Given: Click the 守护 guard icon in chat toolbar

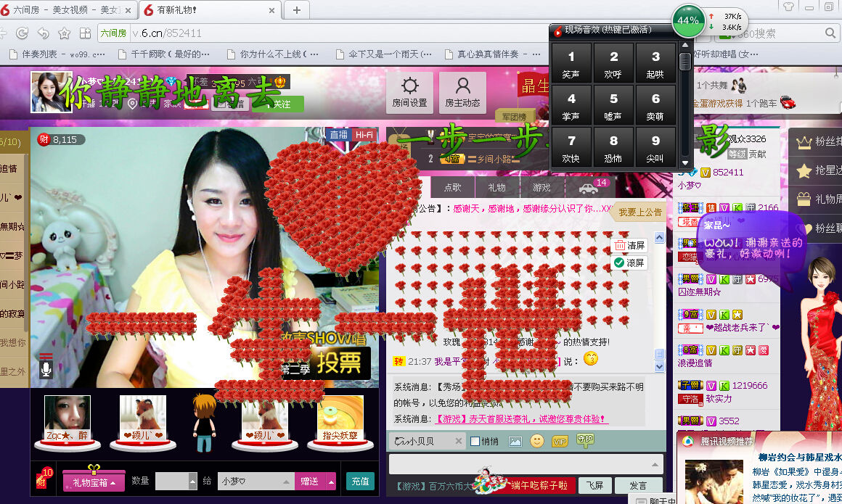Looking at the screenshot, I should [585, 440].
